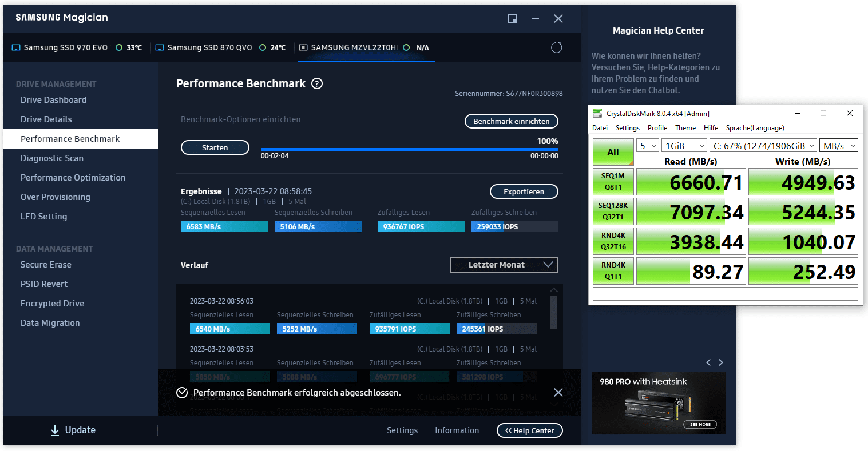
Task: Click the 936767 IOPS random read bar
Action: point(421,226)
